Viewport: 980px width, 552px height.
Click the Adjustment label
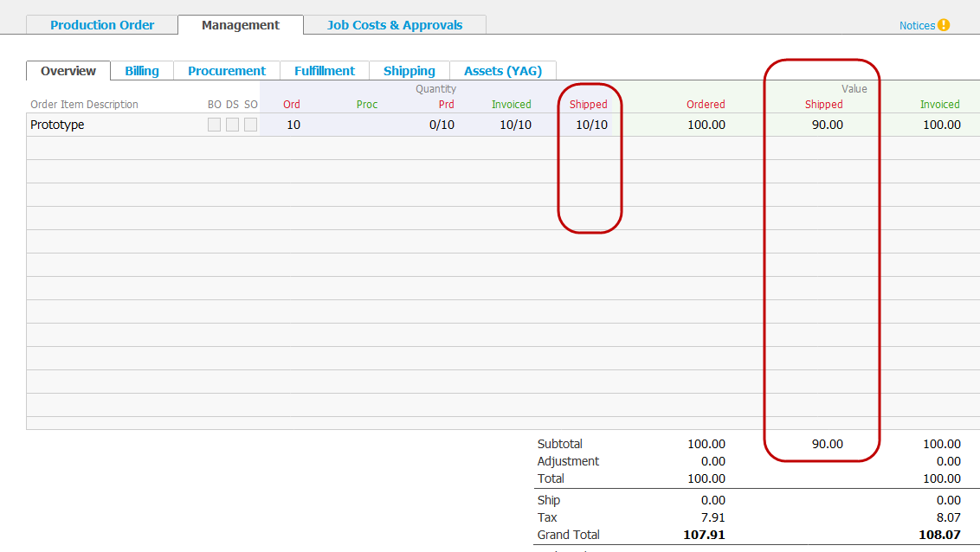tap(568, 461)
